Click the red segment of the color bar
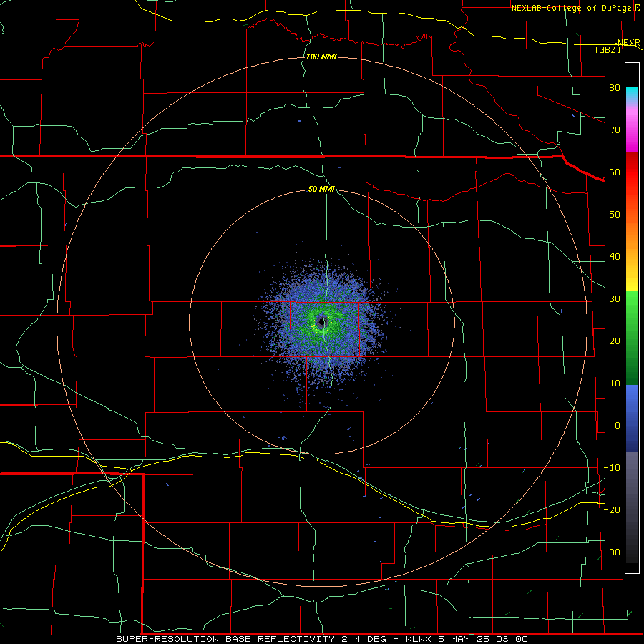 pos(632,172)
